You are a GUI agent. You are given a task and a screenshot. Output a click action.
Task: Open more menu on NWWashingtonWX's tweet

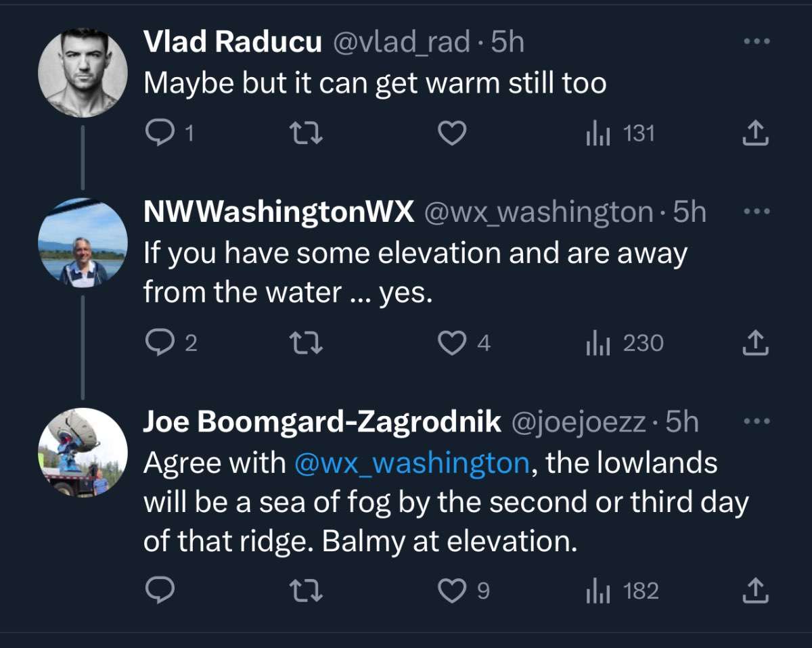pyautogui.click(x=756, y=212)
